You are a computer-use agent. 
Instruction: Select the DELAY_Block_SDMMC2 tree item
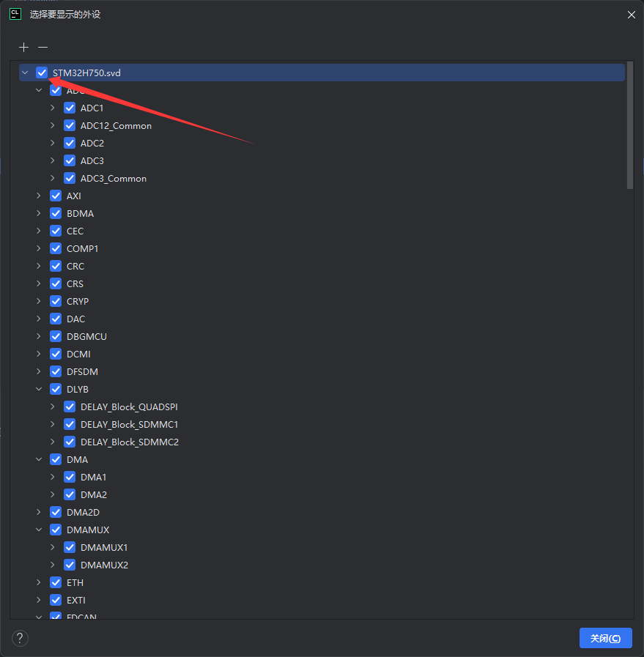click(130, 442)
